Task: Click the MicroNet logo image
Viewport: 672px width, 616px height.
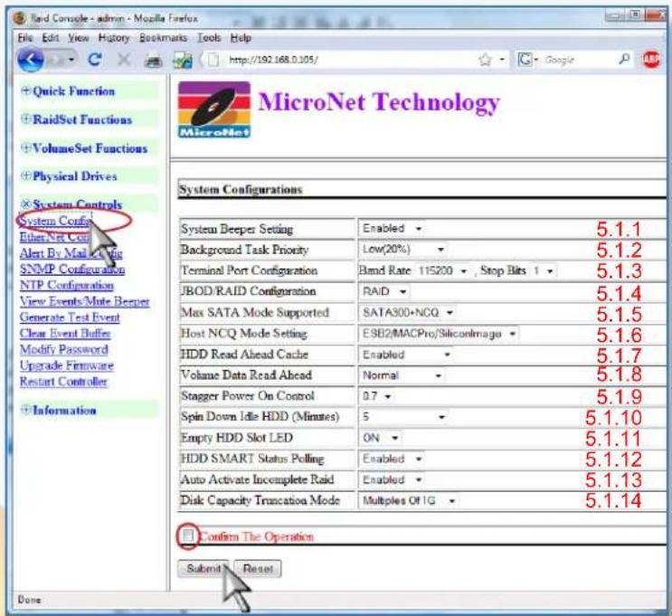Action: click(x=214, y=109)
